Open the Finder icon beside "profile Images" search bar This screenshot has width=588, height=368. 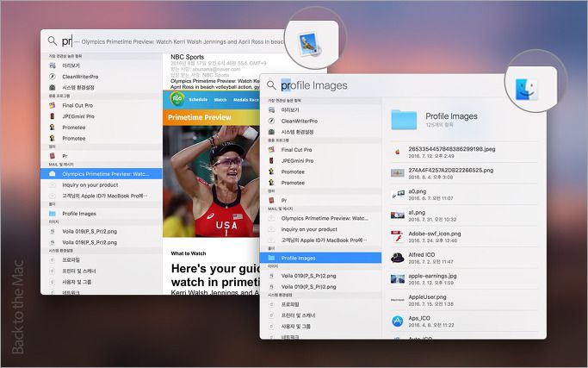526,89
